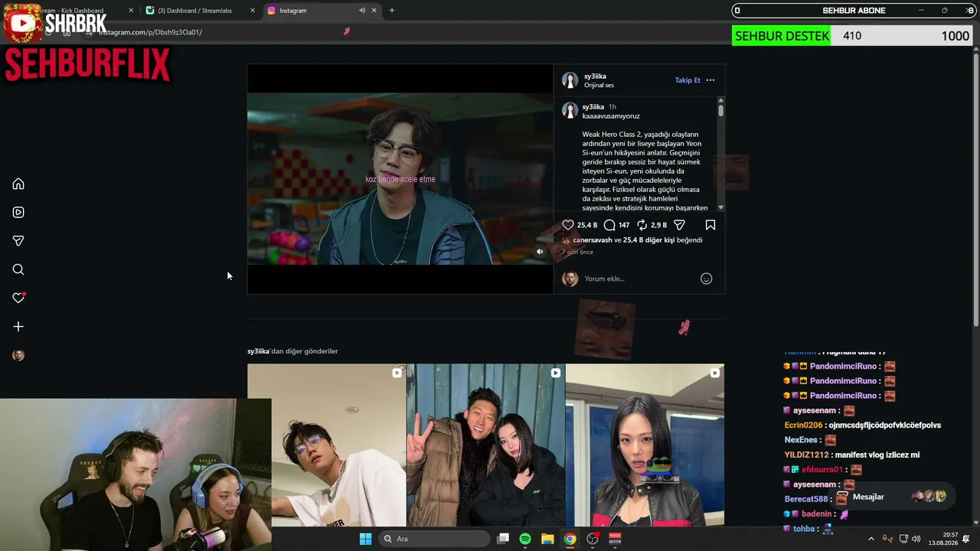
Task: Close the Instagram browser tab
Action: coord(374,11)
